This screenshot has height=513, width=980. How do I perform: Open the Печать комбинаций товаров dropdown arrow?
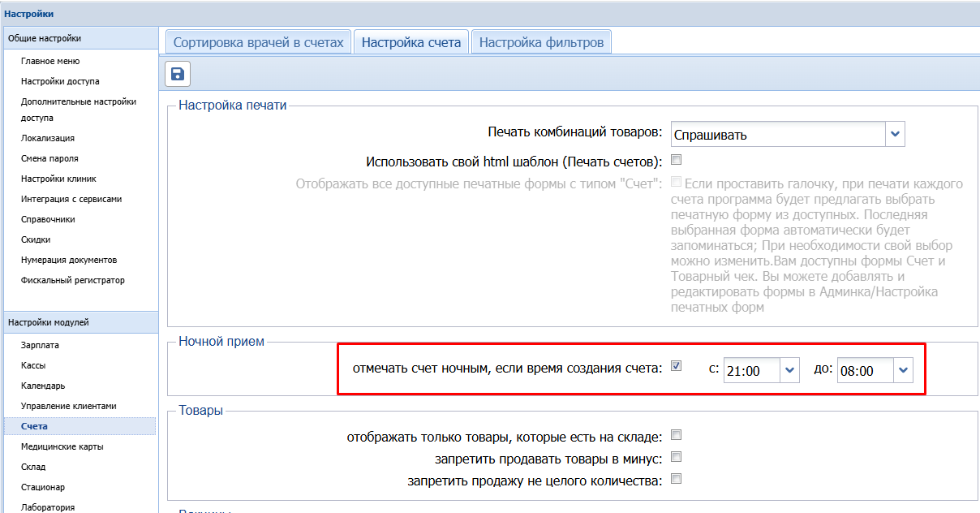tap(895, 134)
